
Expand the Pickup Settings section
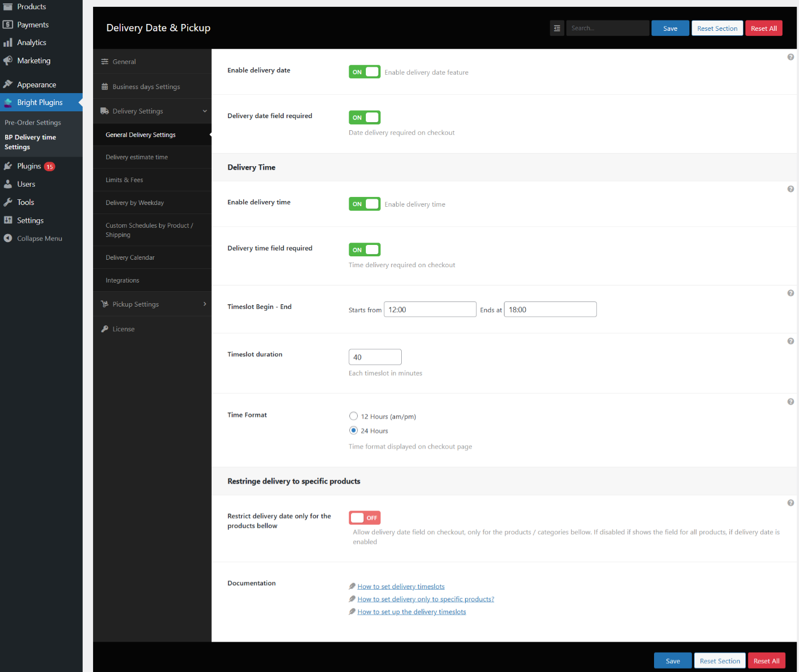click(205, 304)
